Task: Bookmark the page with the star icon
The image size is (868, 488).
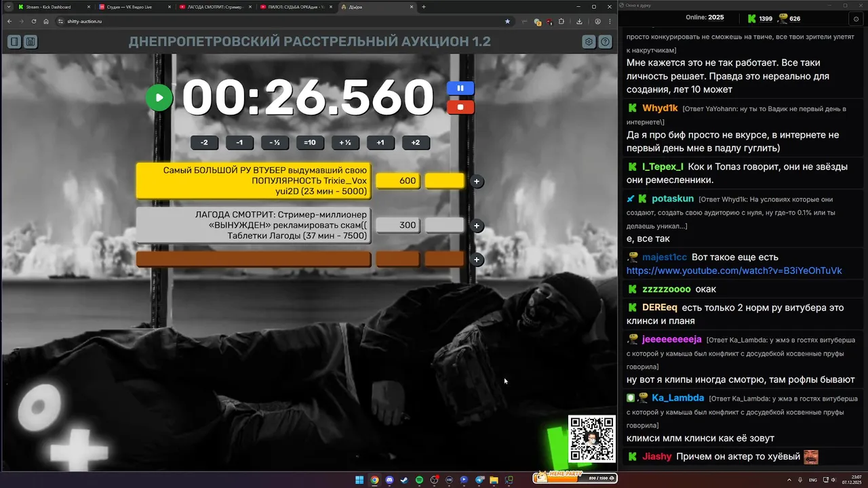Action: [x=507, y=21]
